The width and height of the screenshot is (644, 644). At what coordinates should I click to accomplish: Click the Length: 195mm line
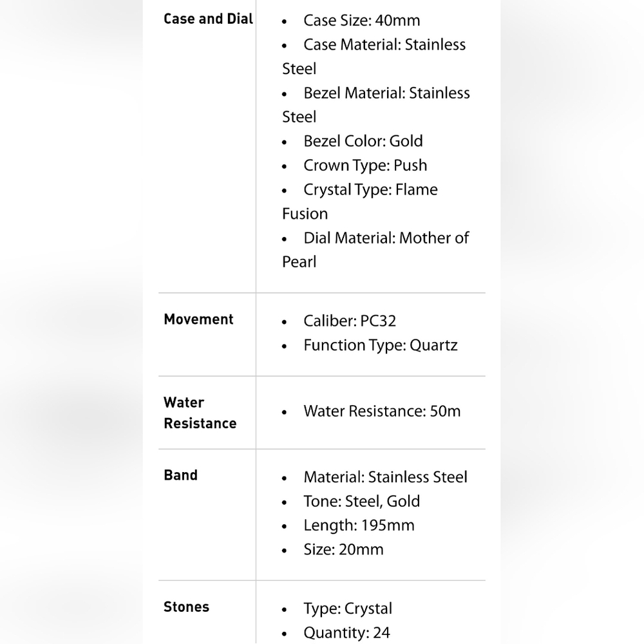point(359,526)
